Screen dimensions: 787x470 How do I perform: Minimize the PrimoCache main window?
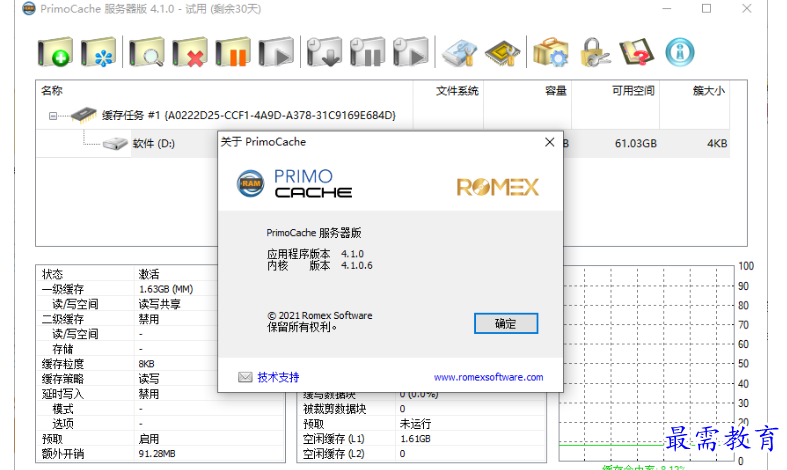(x=667, y=9)
